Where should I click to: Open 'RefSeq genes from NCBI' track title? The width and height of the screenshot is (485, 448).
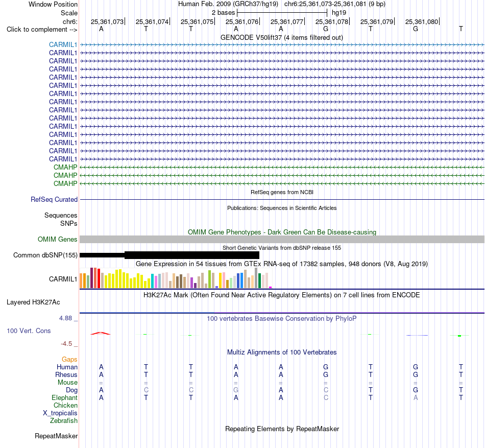pos(282,192)
